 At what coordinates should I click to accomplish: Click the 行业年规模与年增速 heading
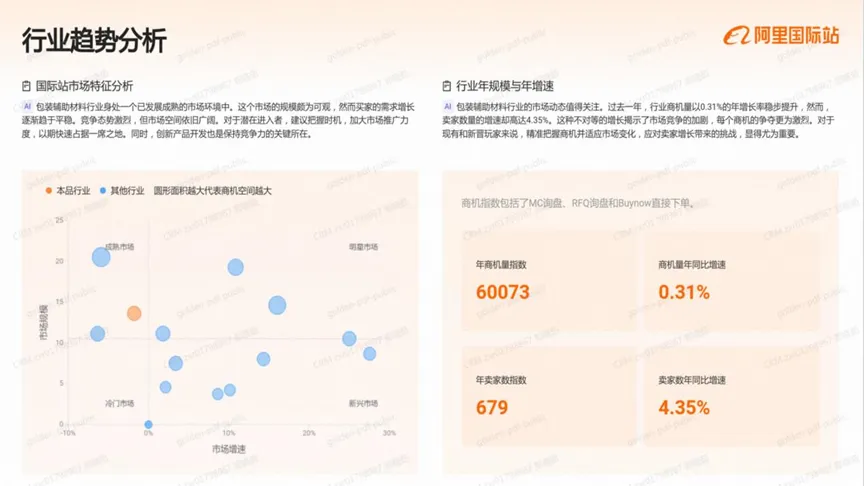505,86
